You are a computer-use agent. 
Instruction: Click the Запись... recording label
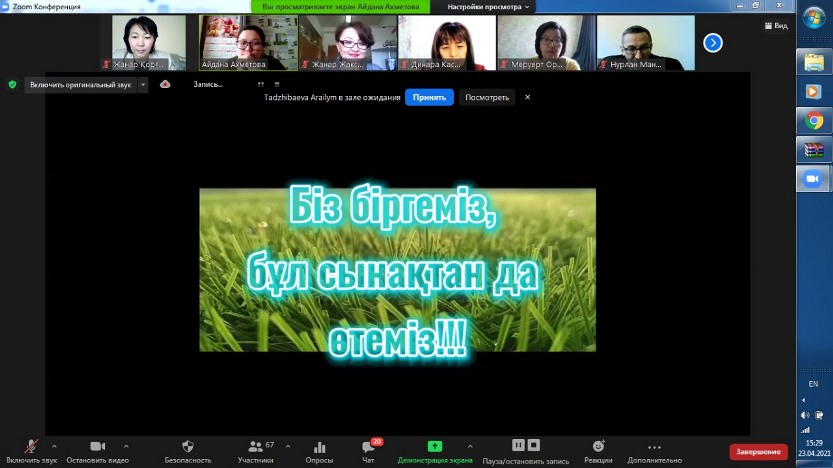(208, 84)
